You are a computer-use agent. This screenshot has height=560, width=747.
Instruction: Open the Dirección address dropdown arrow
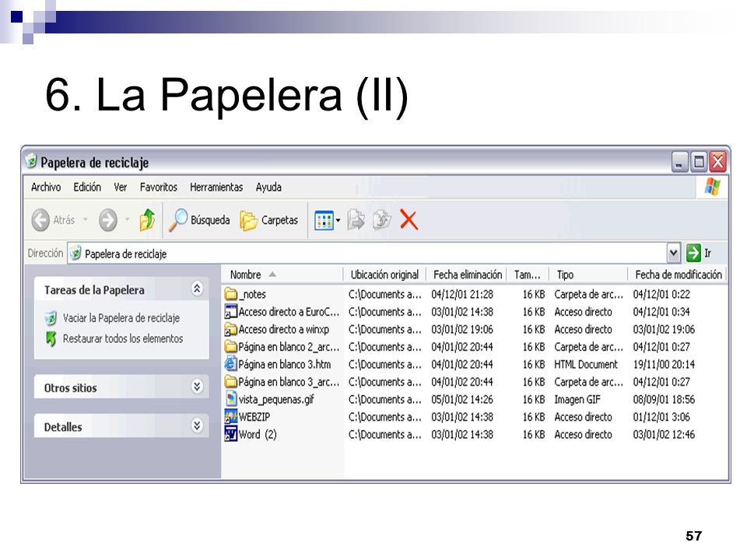(673, 253)
